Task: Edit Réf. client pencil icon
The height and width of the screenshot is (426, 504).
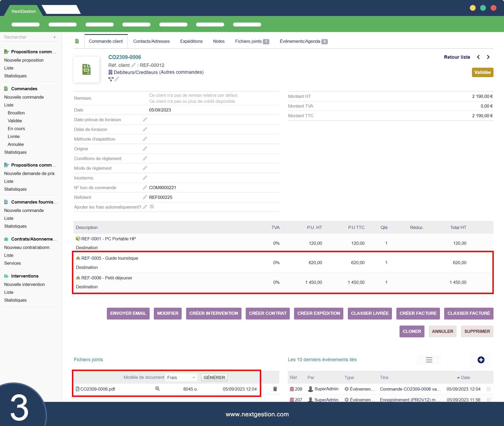Action: pos(133,65)
